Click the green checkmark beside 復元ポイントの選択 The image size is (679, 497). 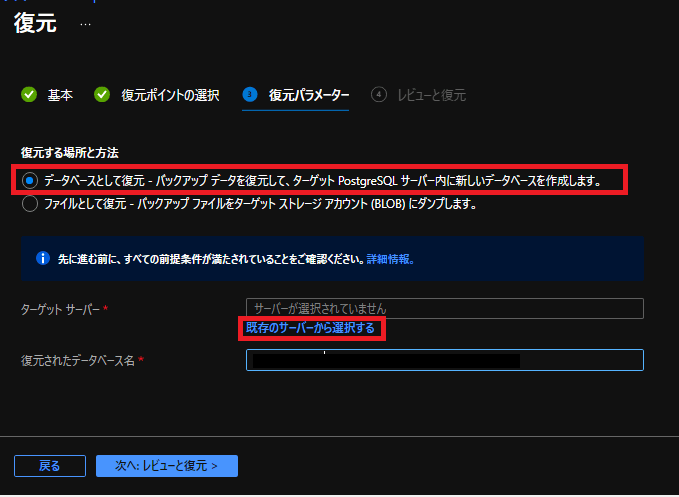(102, 94)
